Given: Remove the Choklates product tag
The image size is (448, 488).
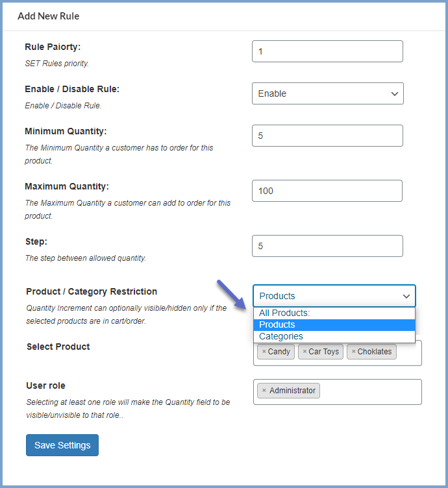Looking at the screenshot, I should [353, 352].
